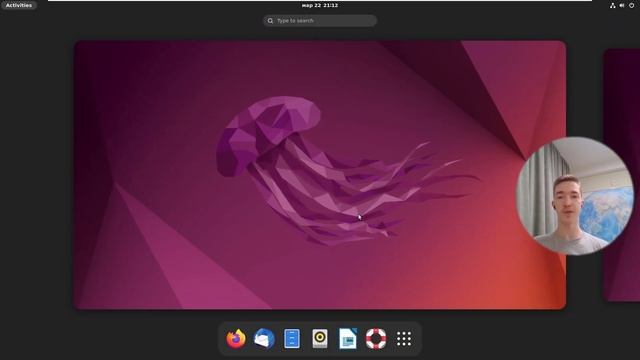Show all applications grid
Image resolution: width=640 pixels, height=360 pixels.
tap(404, 339)
